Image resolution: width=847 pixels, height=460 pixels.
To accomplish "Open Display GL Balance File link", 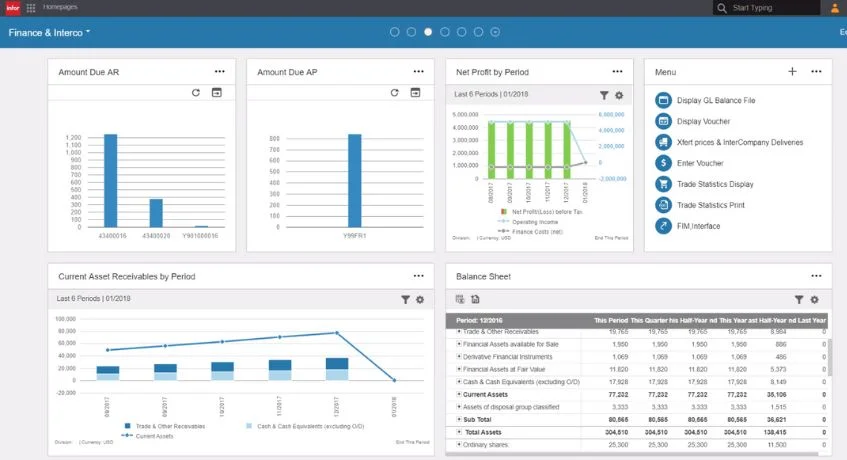I will (x=716, y=100).
